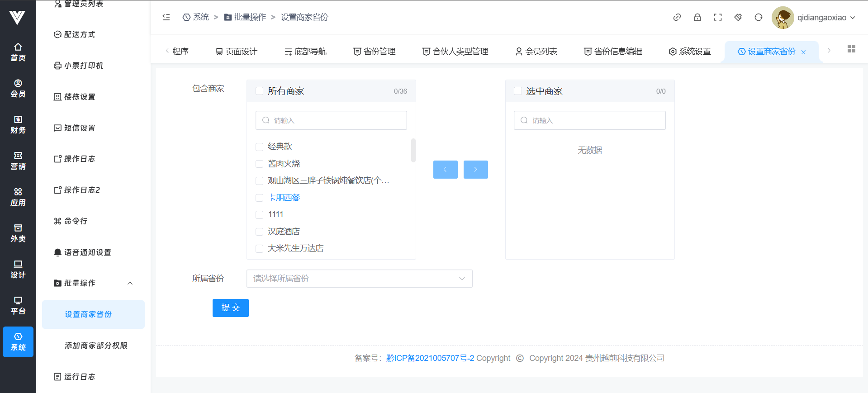Viewport: 868px width, 393px height.
Task: Open the 黔ICP备 registration link
Action: coord(430,358)
